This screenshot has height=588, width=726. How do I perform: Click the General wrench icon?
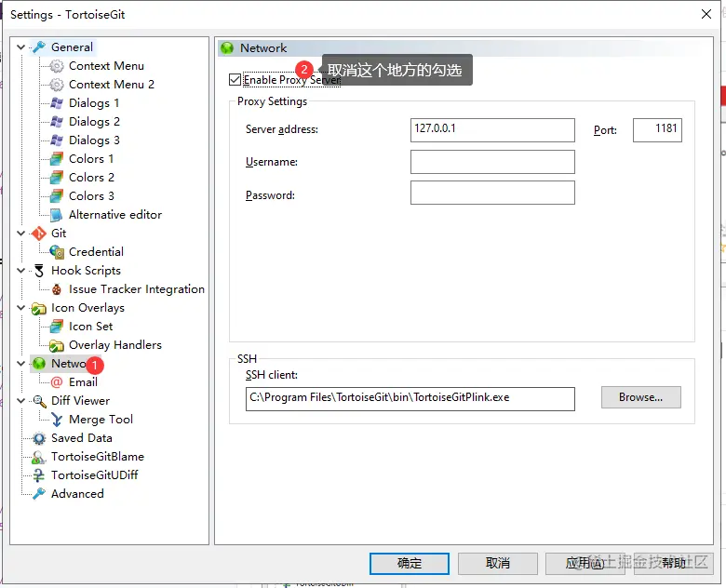39,47
